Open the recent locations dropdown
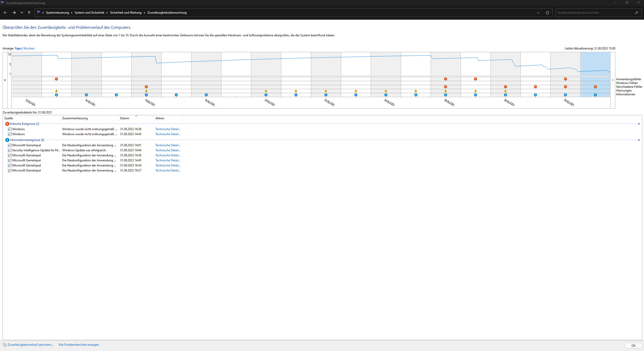 22,13
